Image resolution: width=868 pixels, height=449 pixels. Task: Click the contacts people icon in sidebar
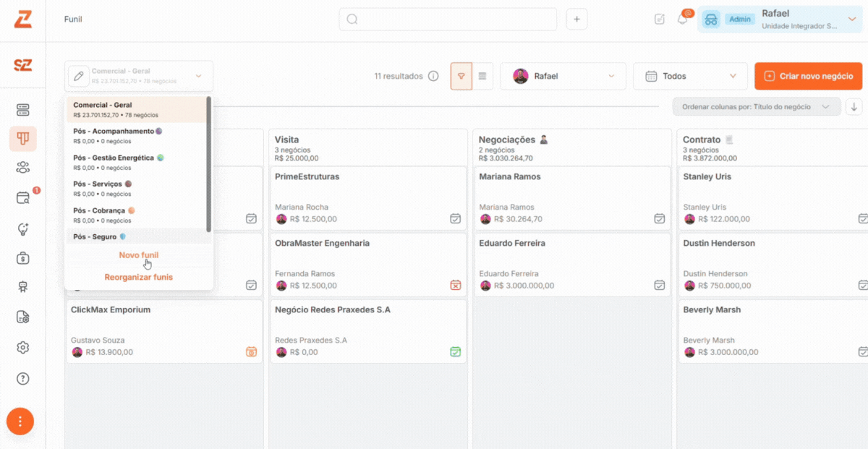[22, 168]
